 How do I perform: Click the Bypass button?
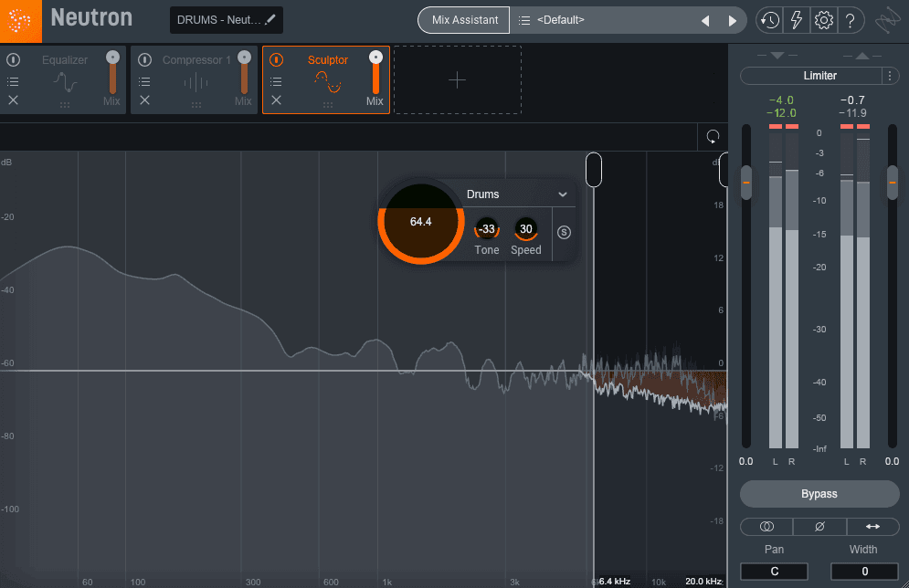click(819, 494)
